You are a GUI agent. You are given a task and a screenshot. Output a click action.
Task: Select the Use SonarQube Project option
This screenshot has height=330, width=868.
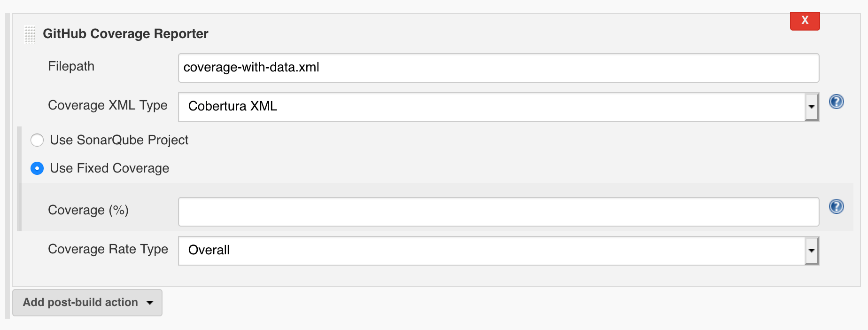click(37, 140)
